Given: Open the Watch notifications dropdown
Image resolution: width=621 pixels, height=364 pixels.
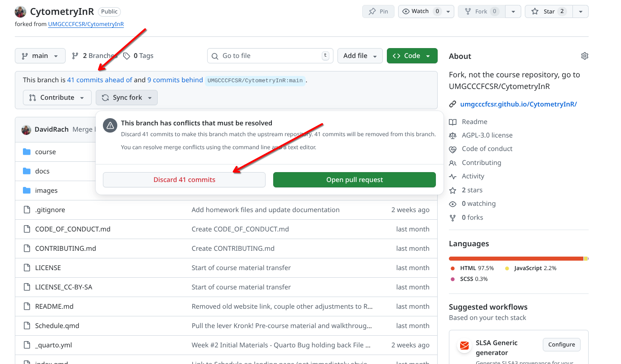Looking at the screenshot, I should 426,12.
